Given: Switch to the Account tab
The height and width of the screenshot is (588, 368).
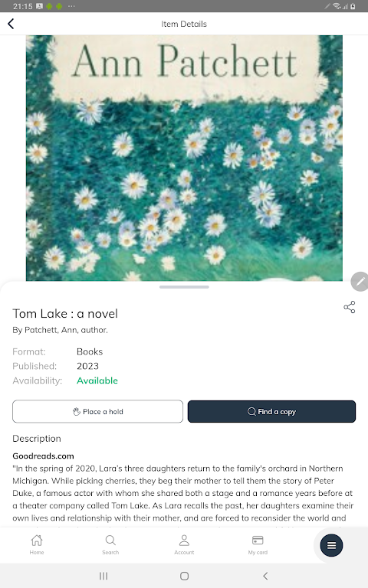Looking at the screenshot, I should point(184,545).
